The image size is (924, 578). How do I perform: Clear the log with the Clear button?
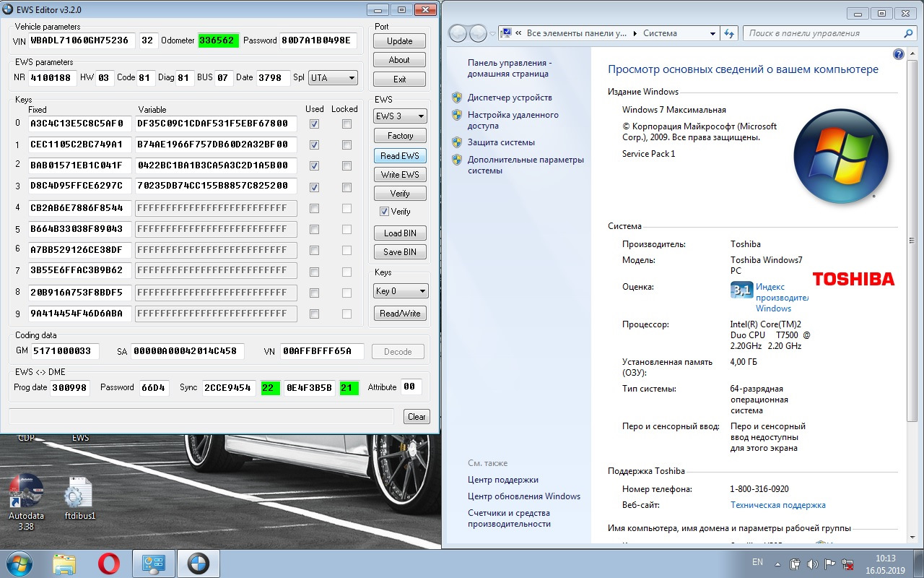tap(417, 417)
